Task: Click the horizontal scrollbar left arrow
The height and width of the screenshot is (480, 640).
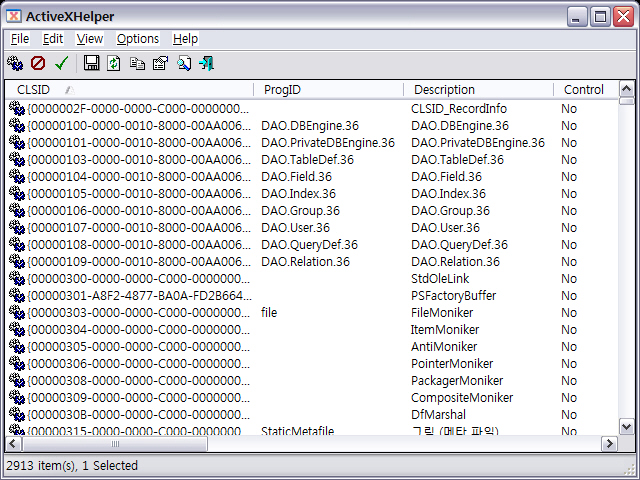Action: point(13,444)
